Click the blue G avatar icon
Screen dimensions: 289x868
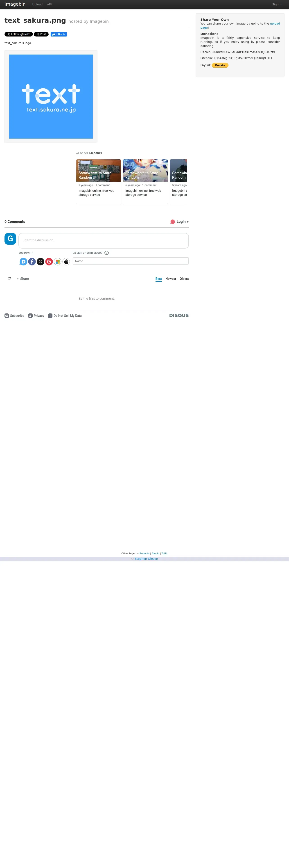tap(10, 239)
